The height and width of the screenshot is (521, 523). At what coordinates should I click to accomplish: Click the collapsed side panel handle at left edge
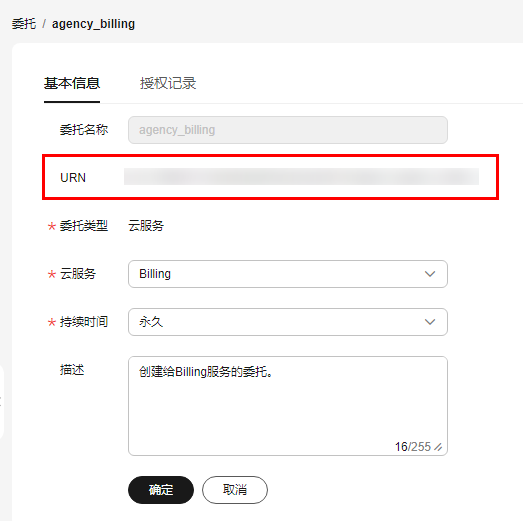[x=1, y=402]
